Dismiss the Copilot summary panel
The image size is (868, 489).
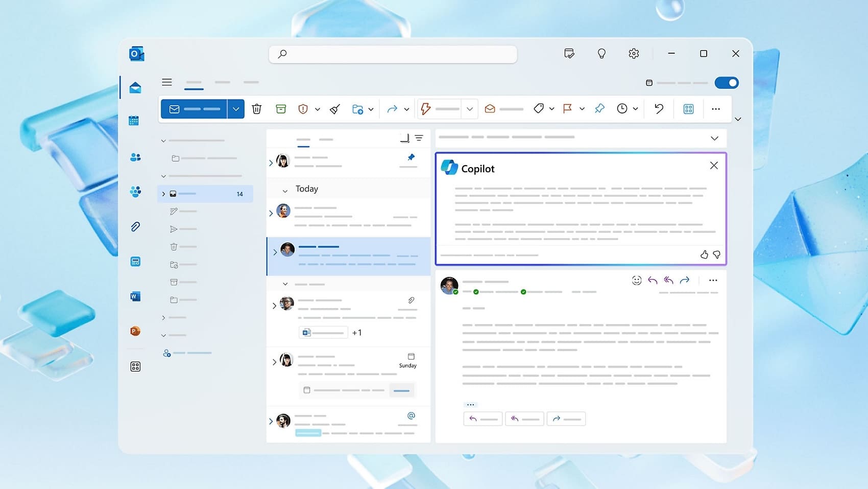click(713, 165)
